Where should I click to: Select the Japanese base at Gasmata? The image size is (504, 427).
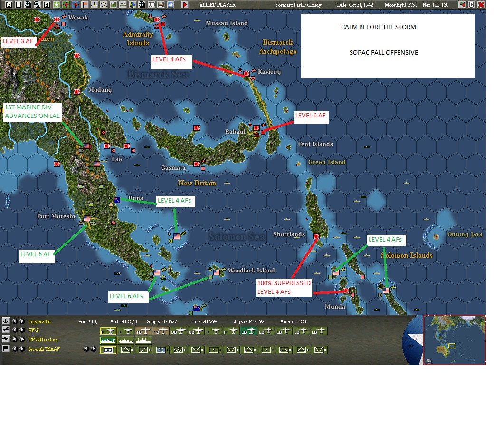click(197, 164)
